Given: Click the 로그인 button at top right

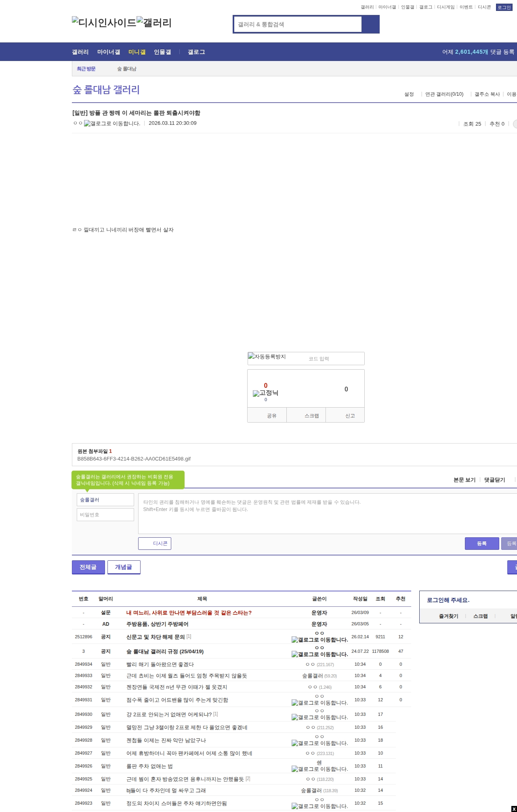Looking at the screenshot, I should 504,7.
